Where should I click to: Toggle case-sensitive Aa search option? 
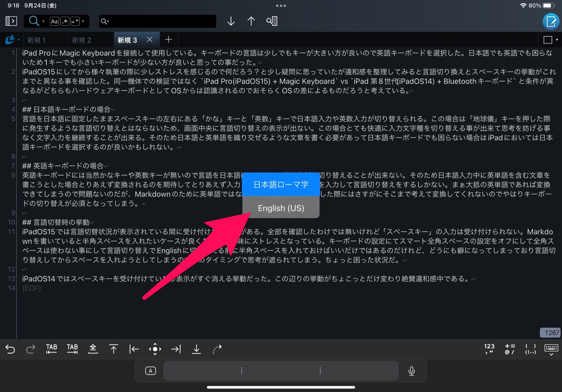[54, 21]
